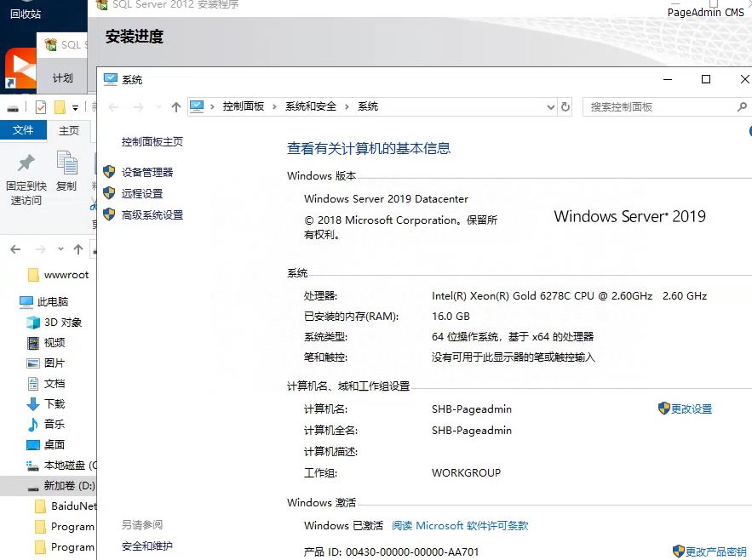This screenshot has height=560, width=752.
Task: Click Change Settings (更改设置) link
Action: (x=691, y=409)
